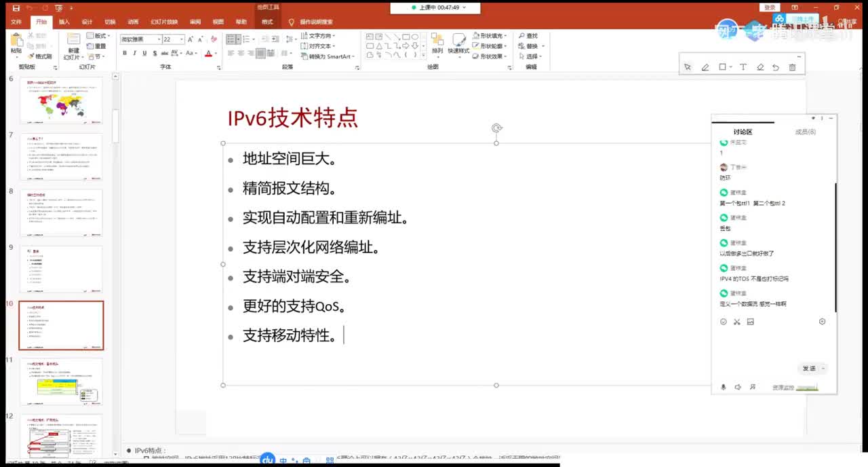
Task: Switch to Design (设计) ribbon tab
Action: 87,22
